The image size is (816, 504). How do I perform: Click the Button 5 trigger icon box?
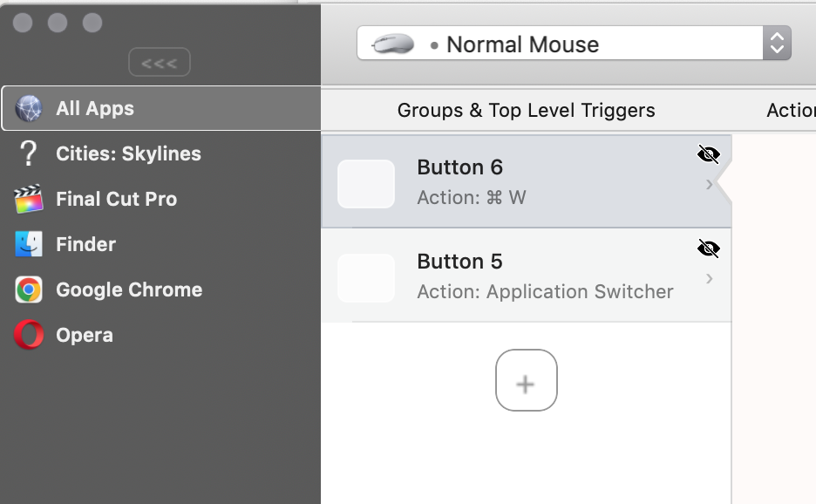(x=366, y=278)
